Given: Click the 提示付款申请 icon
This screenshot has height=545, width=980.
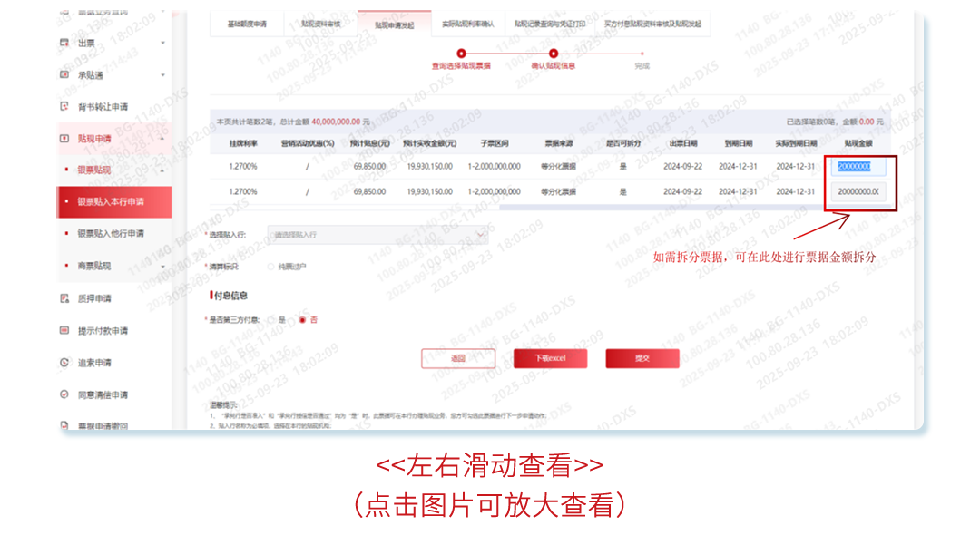Looking at the screenshot, I should pos(64,328).
